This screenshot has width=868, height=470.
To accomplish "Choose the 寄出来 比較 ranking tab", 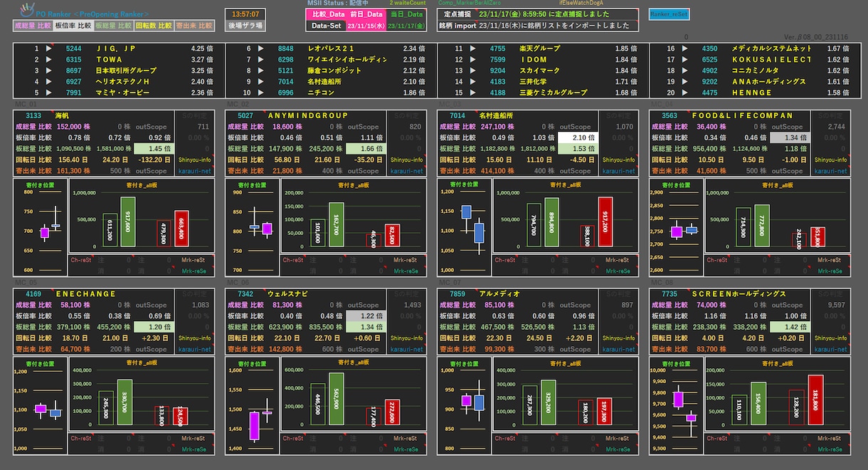I will click(x=194, y=26).
